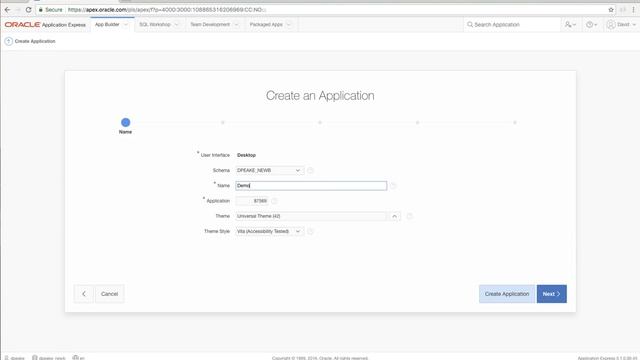Expand the App Builder dropdown arrow

126,24
